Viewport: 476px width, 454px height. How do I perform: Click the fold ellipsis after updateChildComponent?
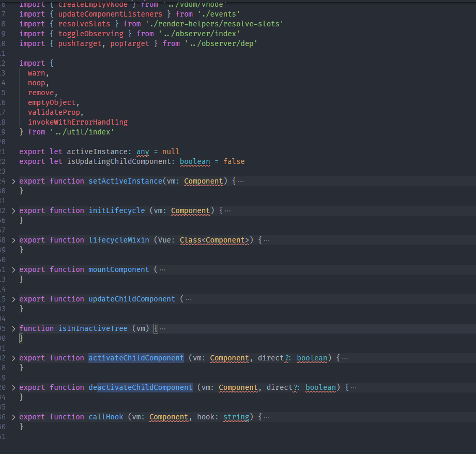pyautogui.click(x=189, y=299)
